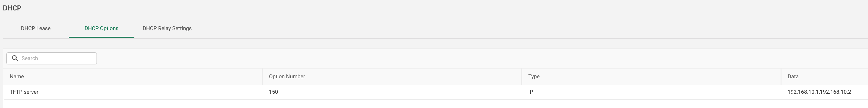Select the TFTP server name cell
This screenshot has height=108, width=868.
point(24,92)
